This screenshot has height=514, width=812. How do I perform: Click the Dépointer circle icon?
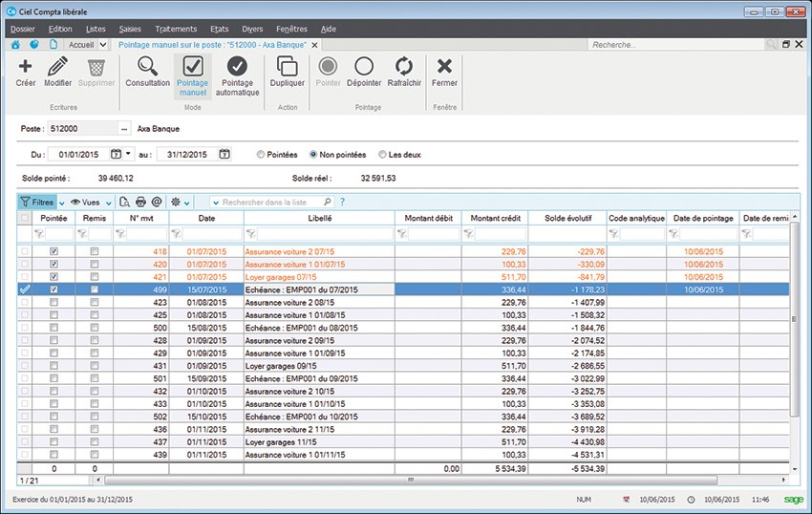(x=364, y=66)
